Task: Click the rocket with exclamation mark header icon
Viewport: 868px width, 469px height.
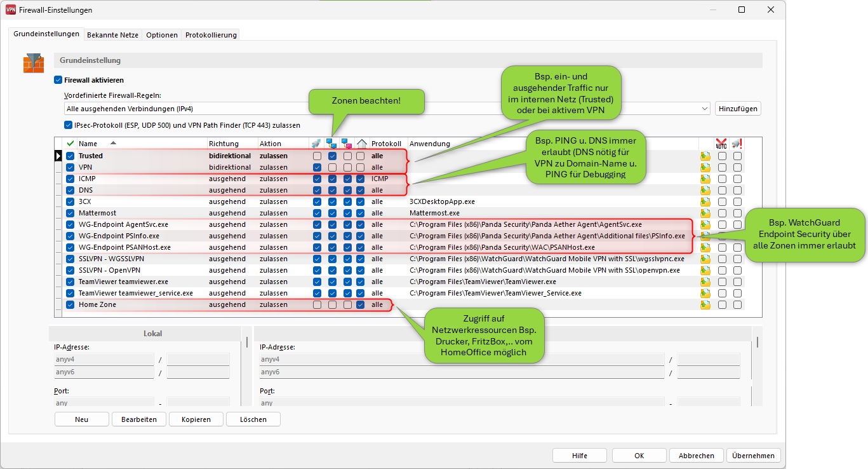Action: [737, 144]
